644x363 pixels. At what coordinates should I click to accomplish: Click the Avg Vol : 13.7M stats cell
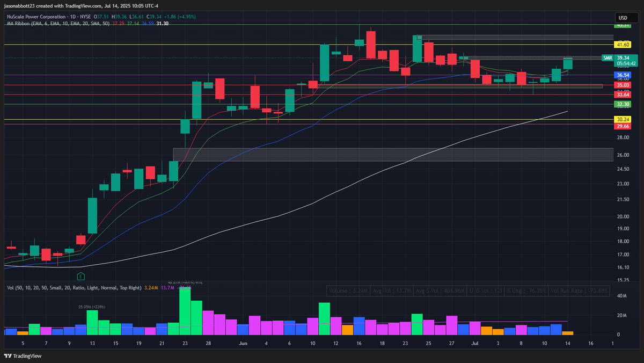[392, 291]
